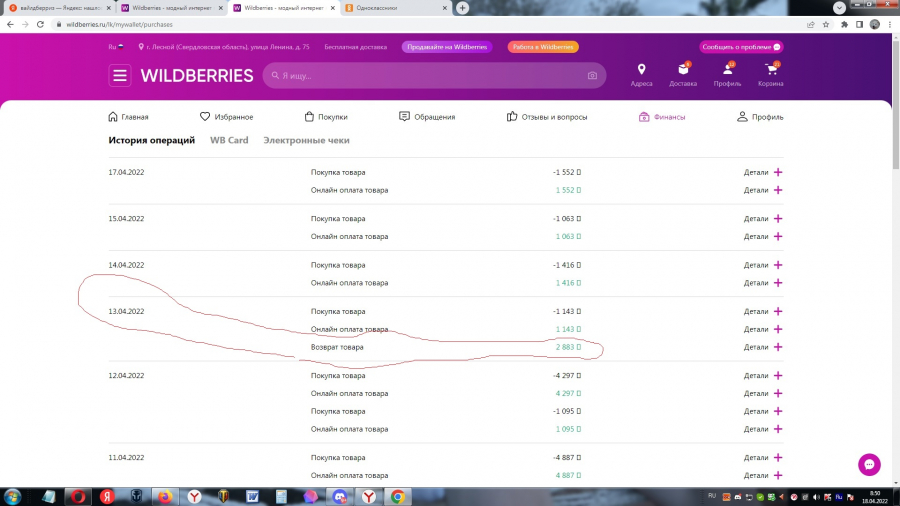900x506 pixels.
Task: Click the browser forward arrow
Action: click(x=25, y=25)
